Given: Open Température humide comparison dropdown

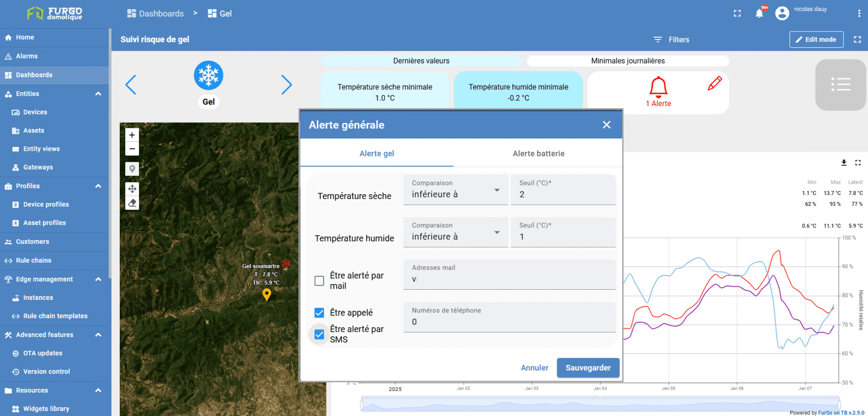Looking at the screenshot, I should (x=455, y=233).
